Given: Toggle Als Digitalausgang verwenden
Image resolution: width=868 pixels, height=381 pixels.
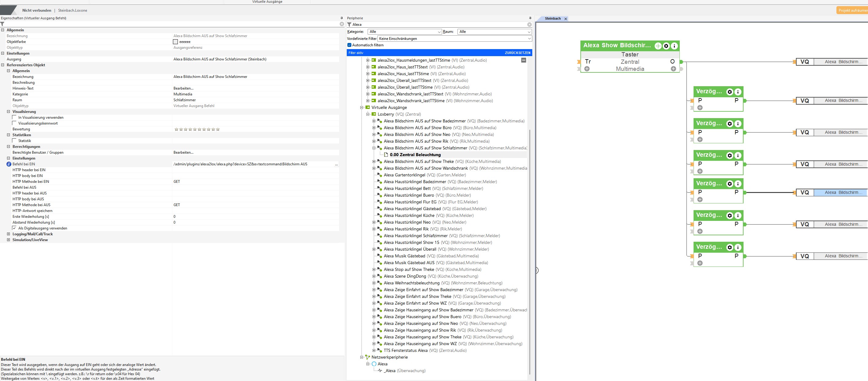Looking at the screenshot, I should (14, 228).
